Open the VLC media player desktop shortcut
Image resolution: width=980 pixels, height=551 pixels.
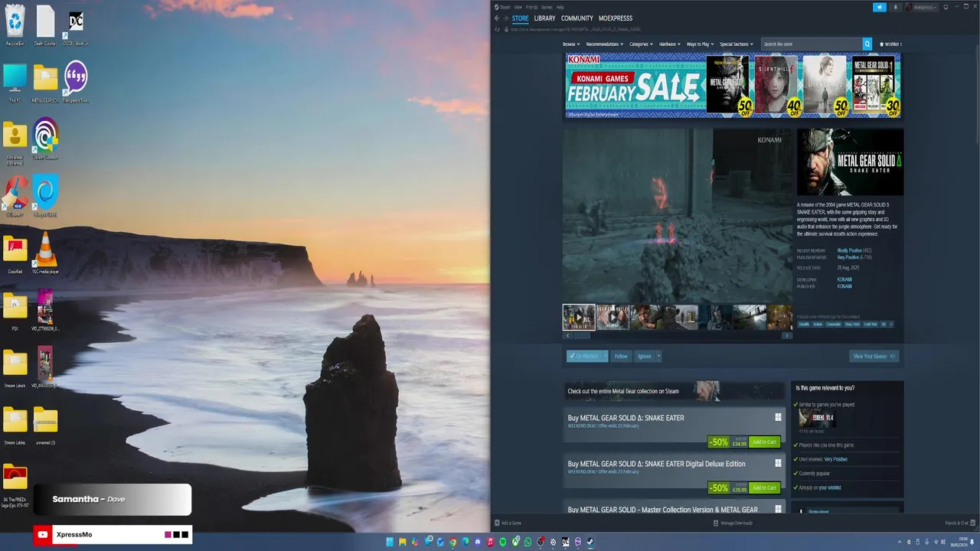click(45, 253)
